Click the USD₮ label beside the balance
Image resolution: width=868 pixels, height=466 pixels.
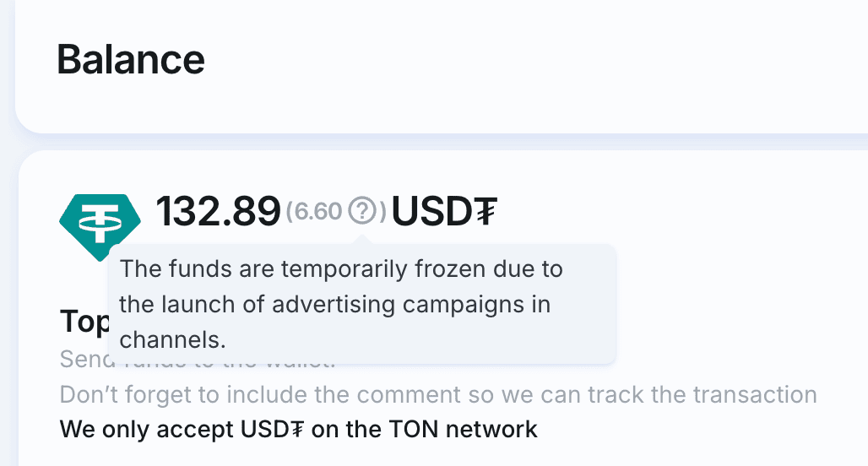(444, 211)
